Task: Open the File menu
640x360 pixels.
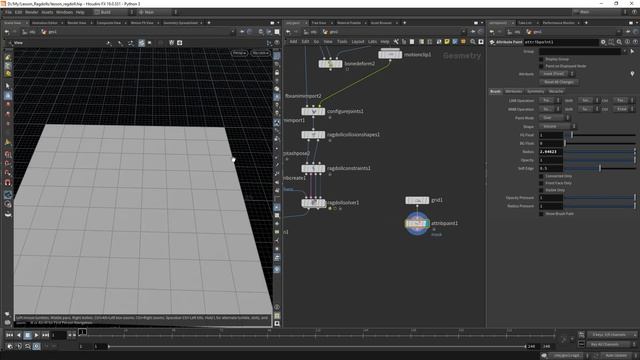Action: point(8,12)
